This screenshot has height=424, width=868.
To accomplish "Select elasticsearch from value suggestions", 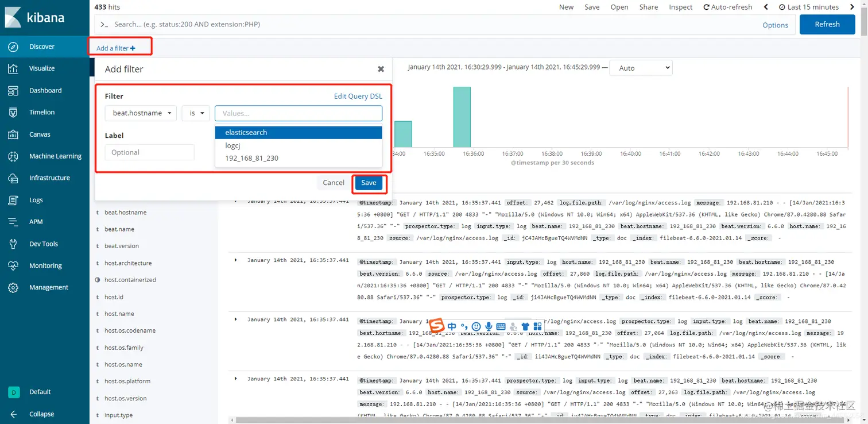I will point(299,132).
